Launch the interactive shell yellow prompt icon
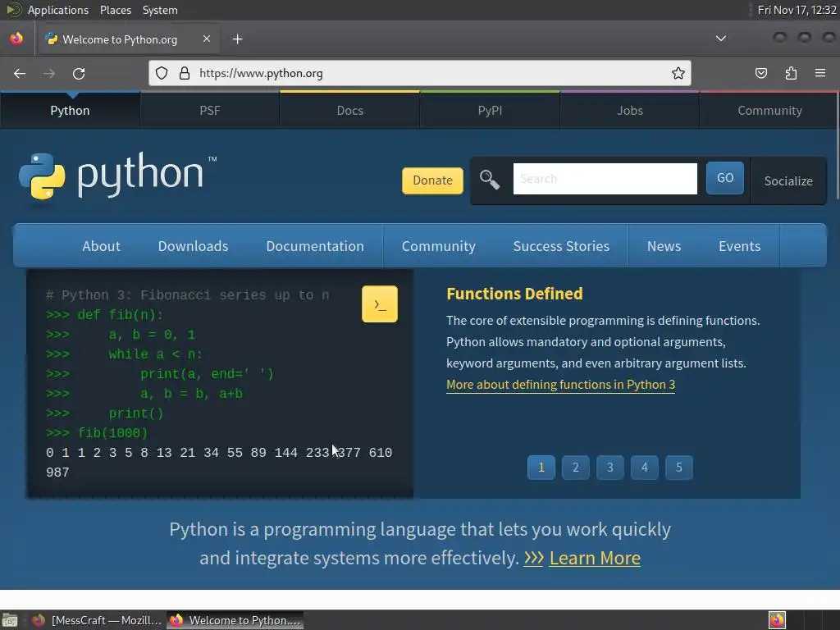 pos(380,304)
